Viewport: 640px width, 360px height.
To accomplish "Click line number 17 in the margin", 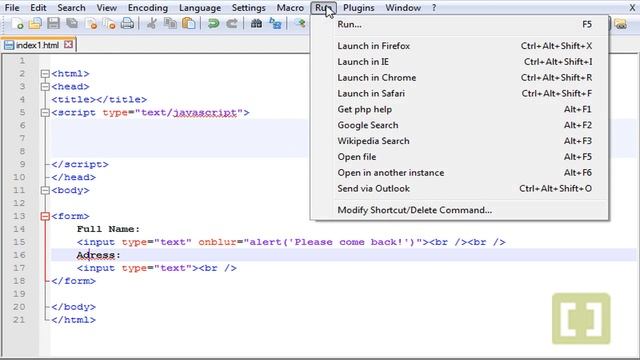I will [19, 268].
